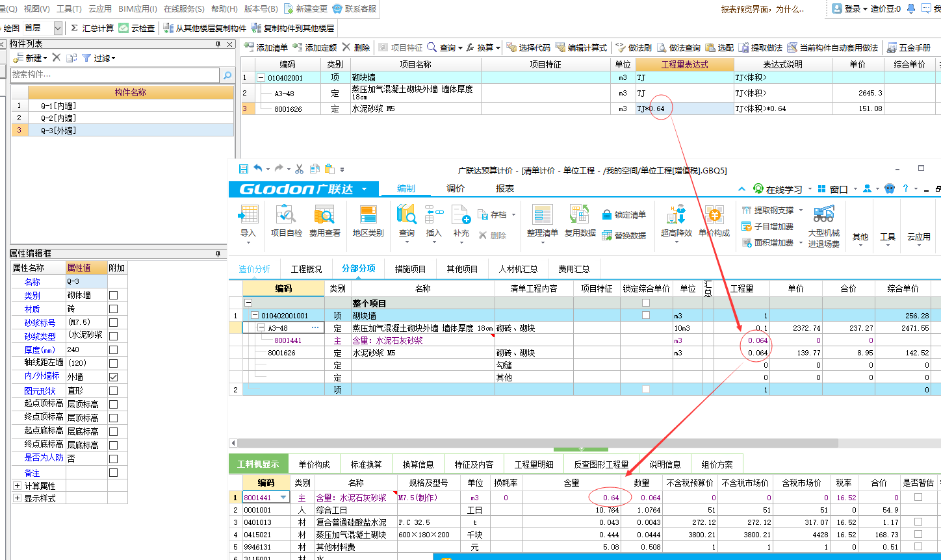Toggle 是否暂估 checkbox for 水泥石灰砂浆 row
Image resolution: width=941 pixels, height=560 pixels.
pos(918,497)
